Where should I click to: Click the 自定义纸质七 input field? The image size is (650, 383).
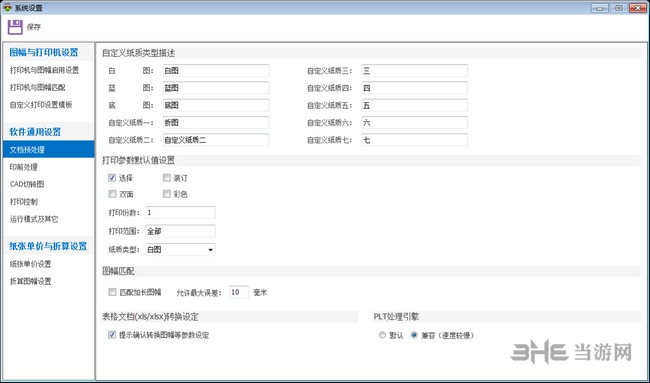pos(415,140)
